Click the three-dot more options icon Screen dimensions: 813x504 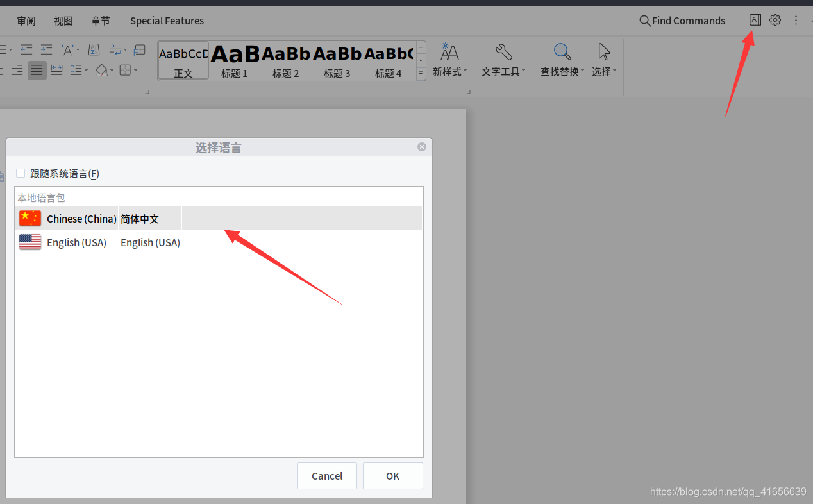click(796, 20)
